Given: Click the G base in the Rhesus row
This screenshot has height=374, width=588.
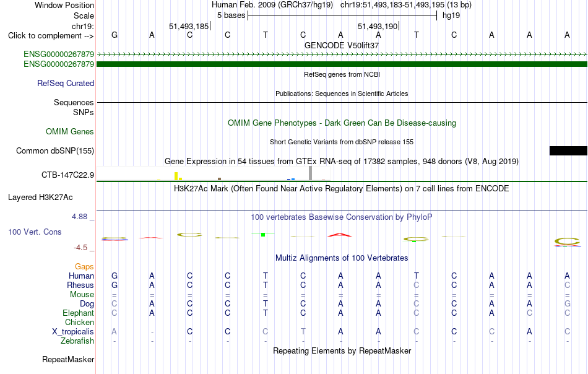Looking at the screenshot, I should tap(115, 285).
